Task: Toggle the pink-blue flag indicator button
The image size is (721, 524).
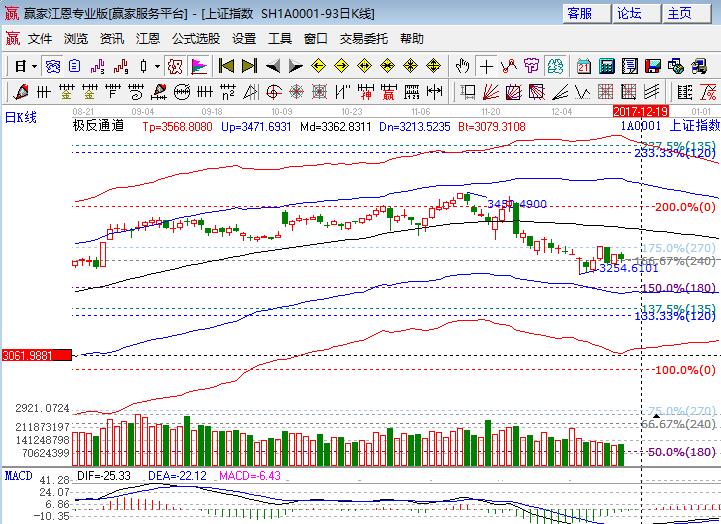Action: click(x=199, y=67)
